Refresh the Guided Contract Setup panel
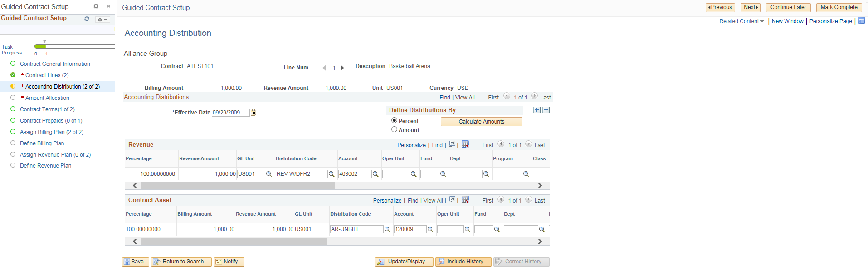Image resolution: width=868 pixels, height=272 pixels. coord(87,19)
